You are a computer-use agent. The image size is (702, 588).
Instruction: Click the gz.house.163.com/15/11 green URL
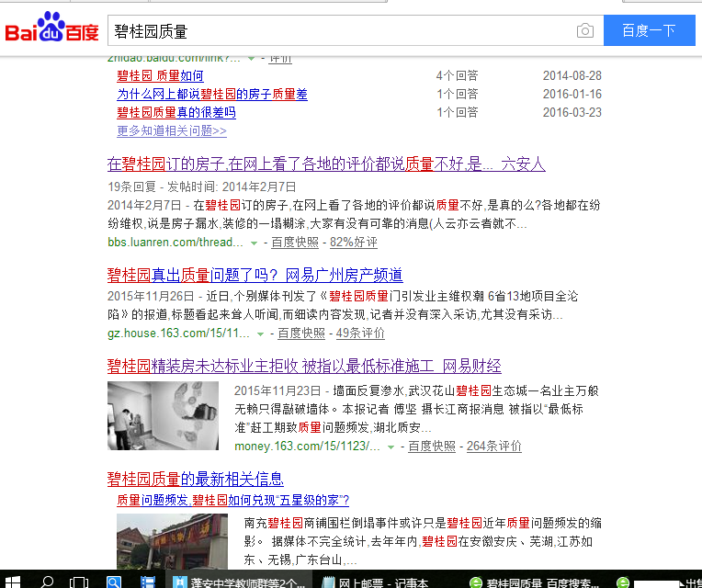click(178, 333)
